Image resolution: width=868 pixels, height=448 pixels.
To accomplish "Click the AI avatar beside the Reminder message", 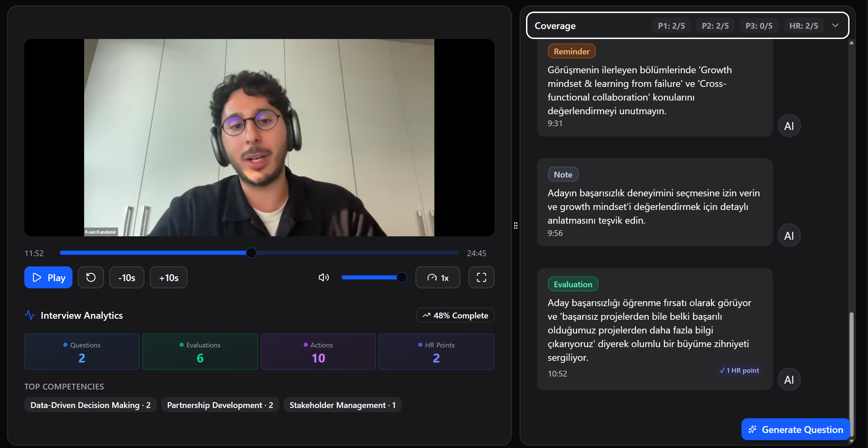I will 789,126.
